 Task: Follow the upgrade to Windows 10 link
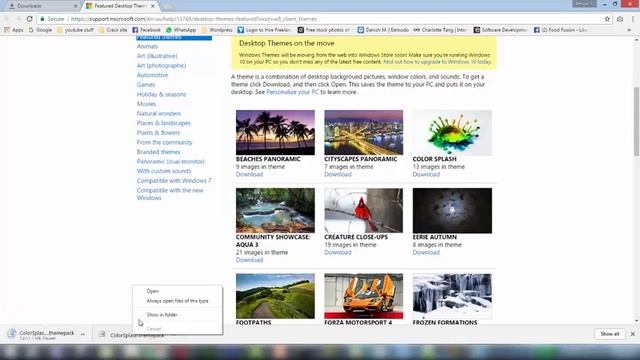[x=437, y=62]
